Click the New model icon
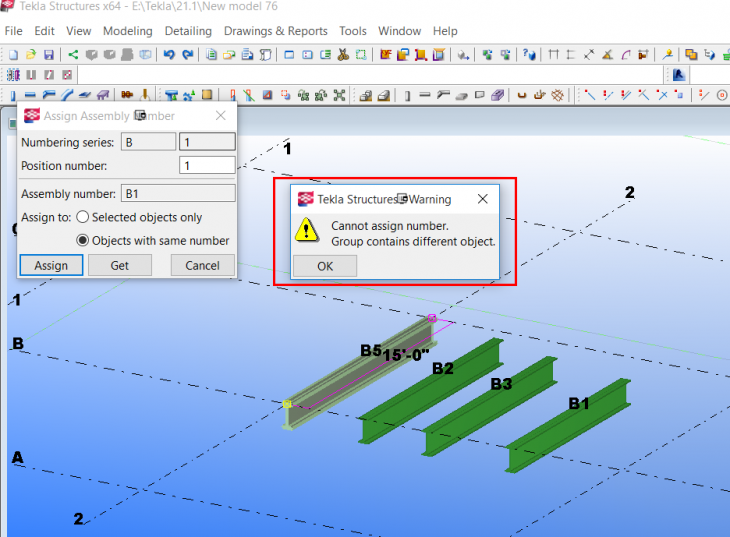Viewport: 730px width, 537px height. (x=13, y=54)
